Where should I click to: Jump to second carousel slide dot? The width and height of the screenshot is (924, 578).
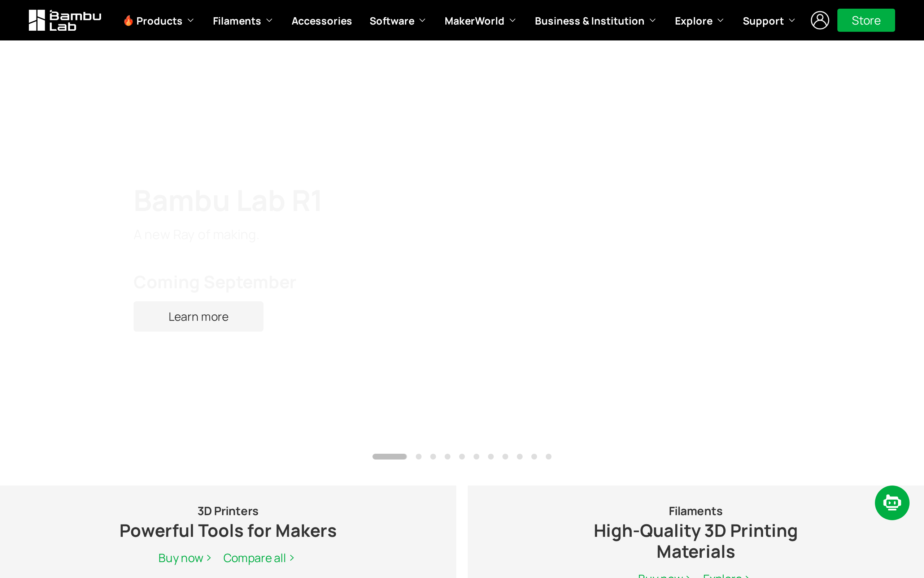pyautogui.click(x=418, y=456)
